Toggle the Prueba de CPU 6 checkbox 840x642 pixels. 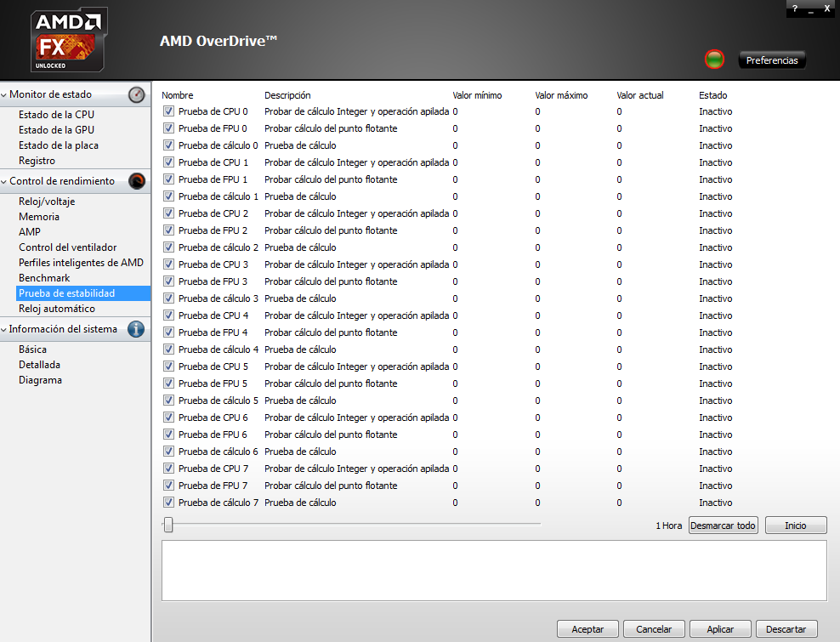168,418
